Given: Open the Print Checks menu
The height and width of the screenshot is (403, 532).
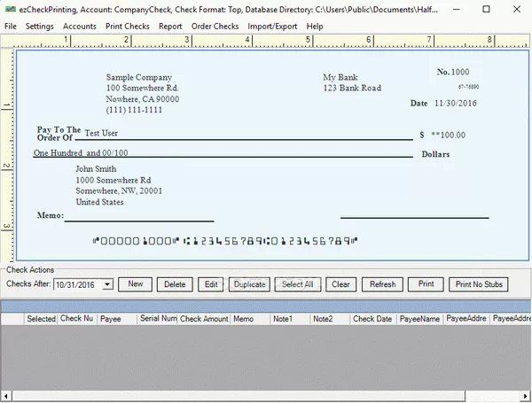Looking at the screenshot, I should tap(127, 27).
